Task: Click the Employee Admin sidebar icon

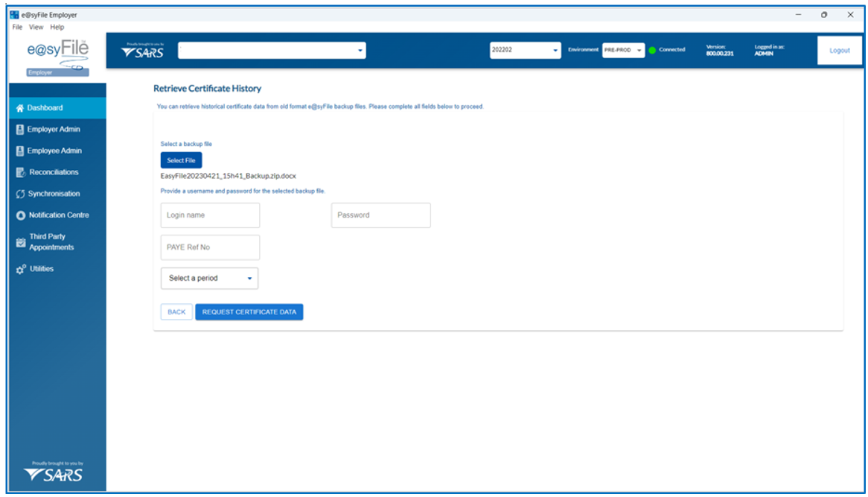Action: 20,151
